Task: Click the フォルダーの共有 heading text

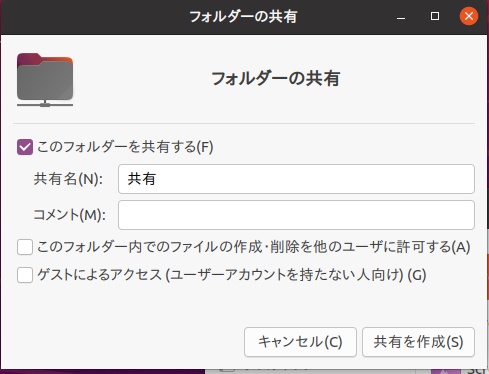Action: (276, 79)
